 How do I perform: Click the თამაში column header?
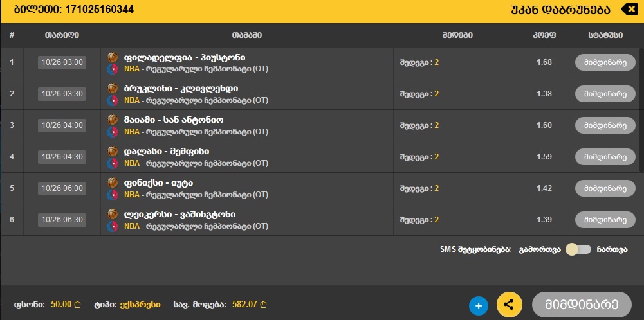coord(247,35)
